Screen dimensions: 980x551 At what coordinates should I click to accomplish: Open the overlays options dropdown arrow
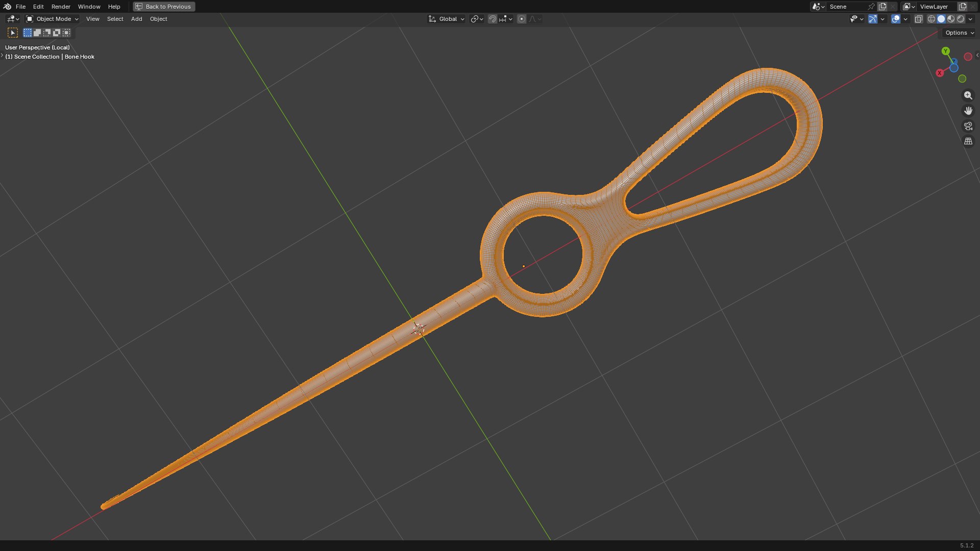pos(905,19)
